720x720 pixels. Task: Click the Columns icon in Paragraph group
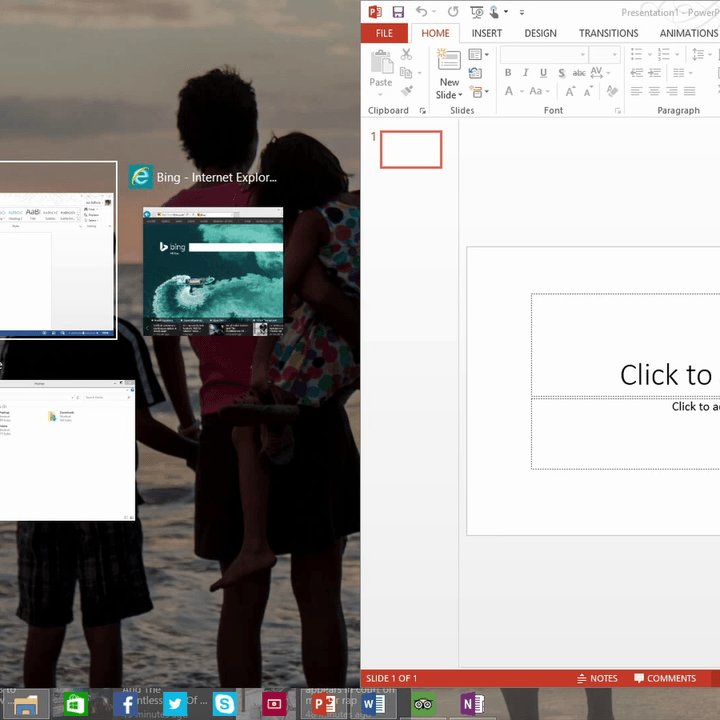(x=679, y=73)
